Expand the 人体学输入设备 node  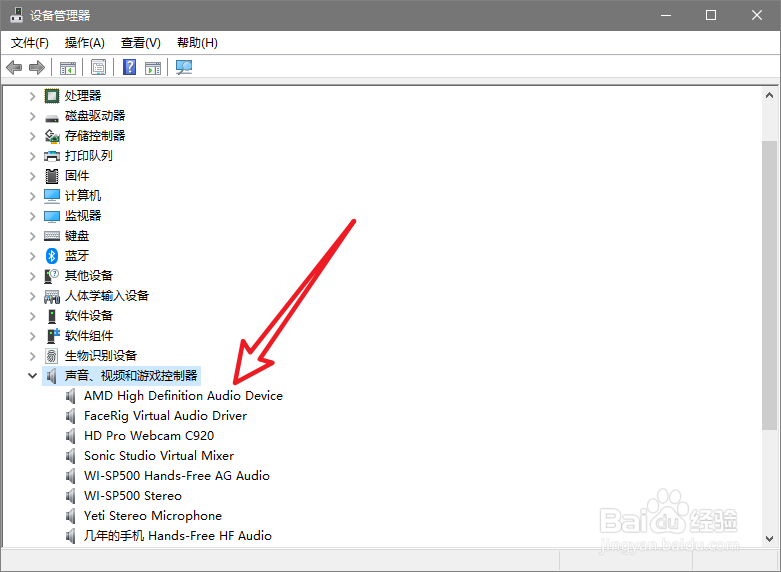coord(32,296)
